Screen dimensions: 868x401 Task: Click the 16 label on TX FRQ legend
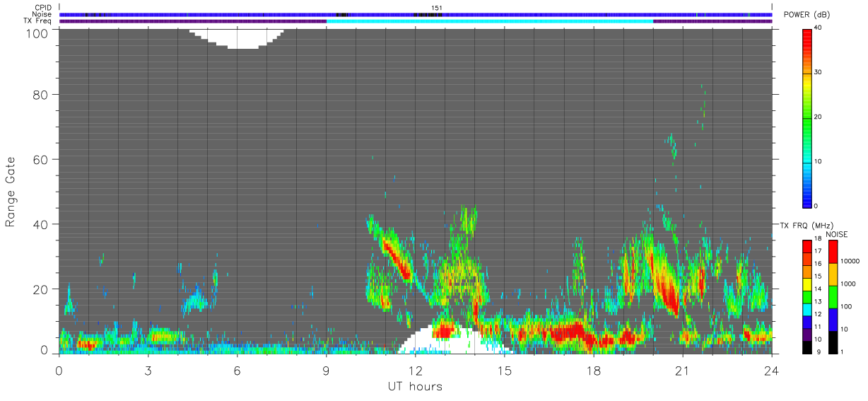tap(818, 263)
